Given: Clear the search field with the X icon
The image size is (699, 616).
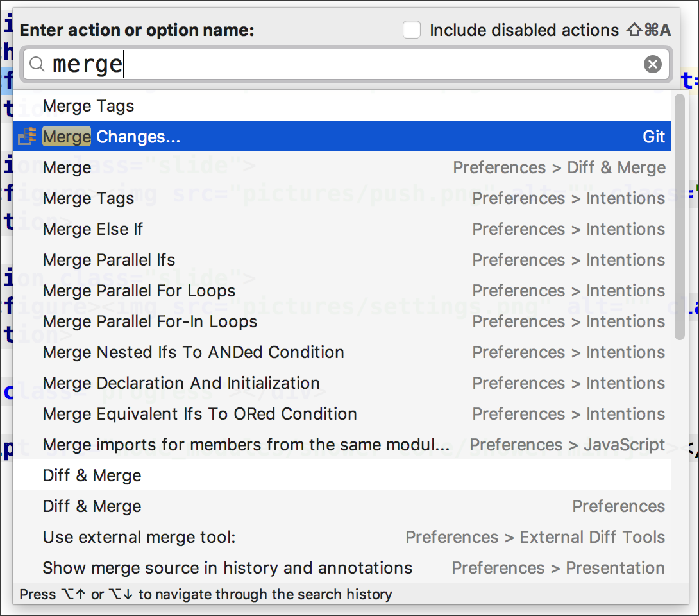Looking at the screenshot, I should pyautogui.click(x=652, y=64).
